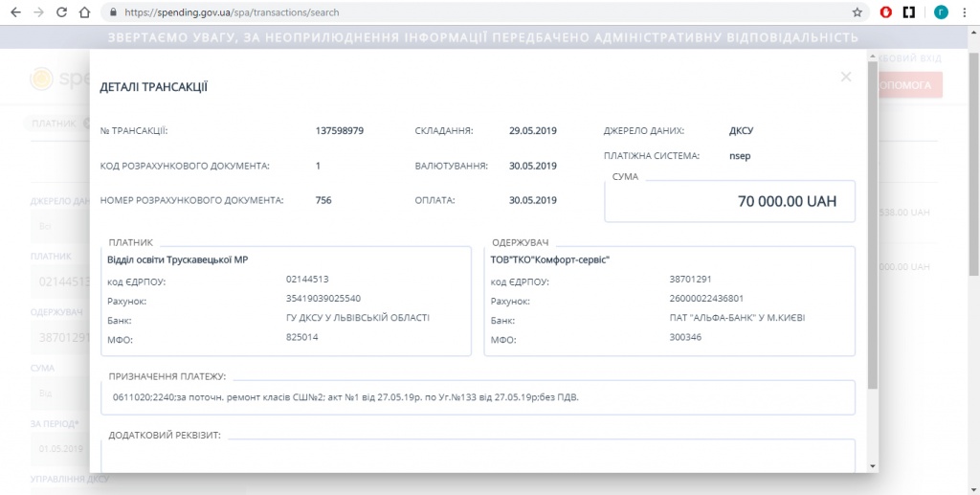Click the Код розрахункового документа label
This screenshot has width=980, height=495.
pyautogui.click(x=185, y=167)
